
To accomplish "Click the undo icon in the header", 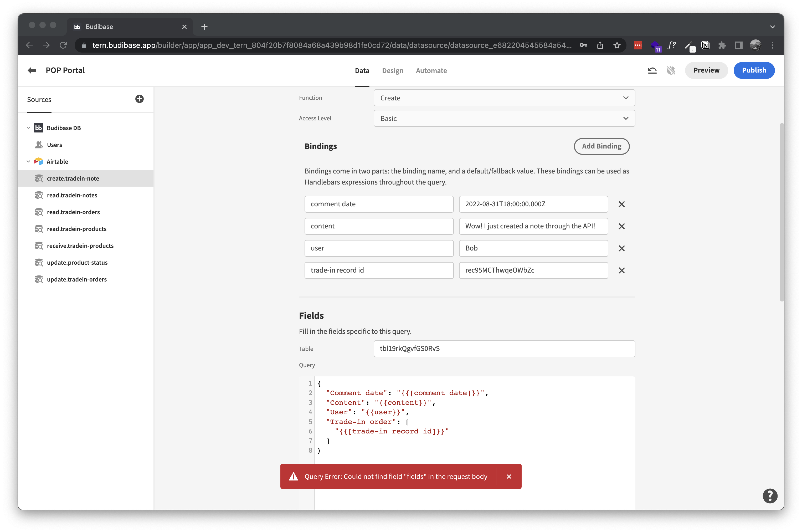I will (x=652, y=70).
